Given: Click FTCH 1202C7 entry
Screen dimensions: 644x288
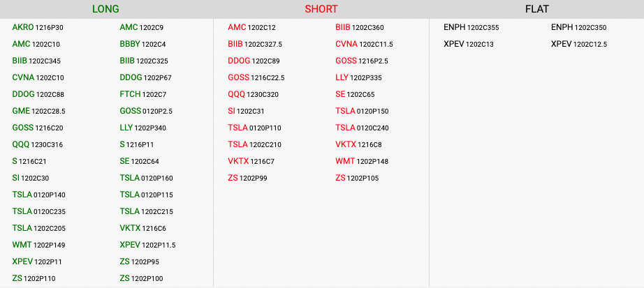Looking at the screenshot, I should pos(142,94).
